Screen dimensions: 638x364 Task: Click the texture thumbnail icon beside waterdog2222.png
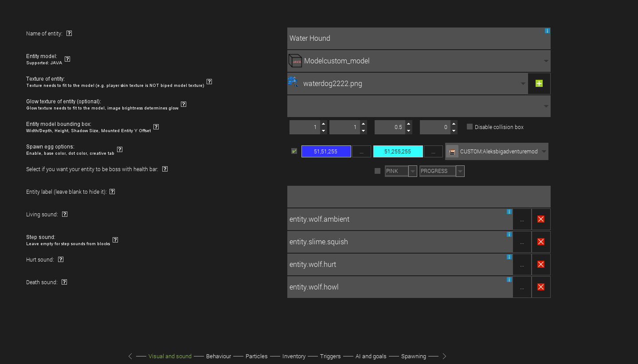pos(293,83)
